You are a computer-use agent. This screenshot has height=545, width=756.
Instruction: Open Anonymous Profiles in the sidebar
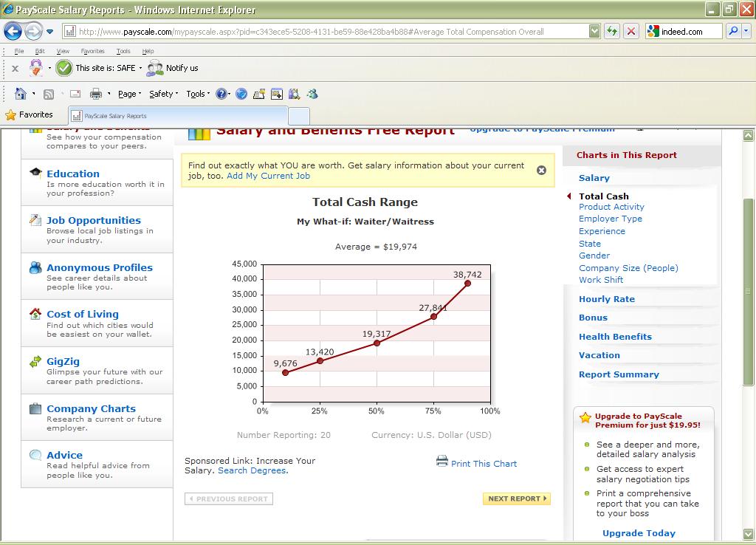click(100, 267)
